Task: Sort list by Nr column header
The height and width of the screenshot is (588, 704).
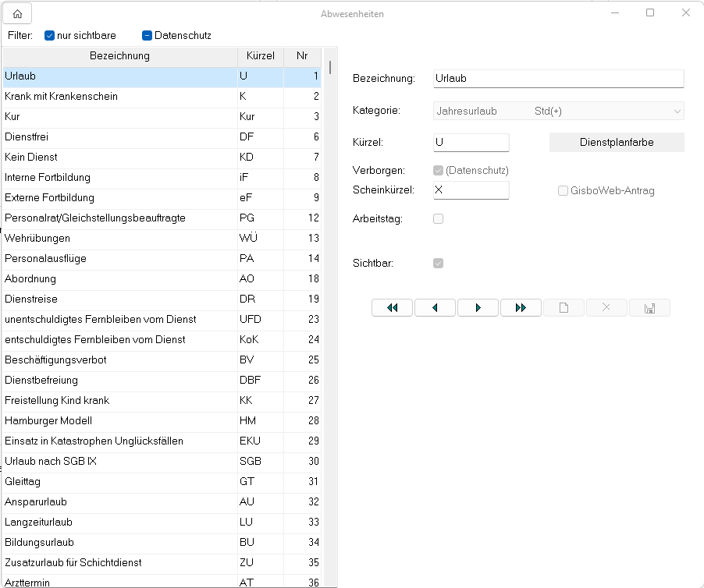Action: tap(302, 56)
